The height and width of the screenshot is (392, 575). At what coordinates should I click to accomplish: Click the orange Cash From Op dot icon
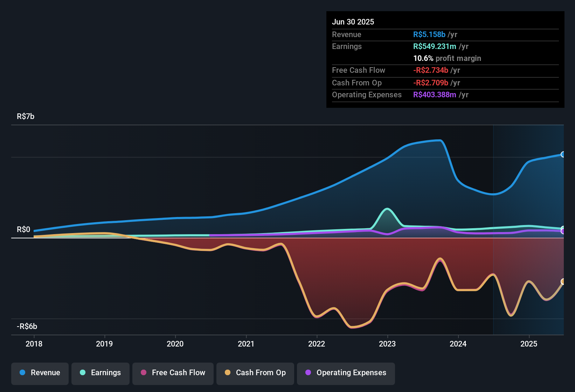pos(228,373)
